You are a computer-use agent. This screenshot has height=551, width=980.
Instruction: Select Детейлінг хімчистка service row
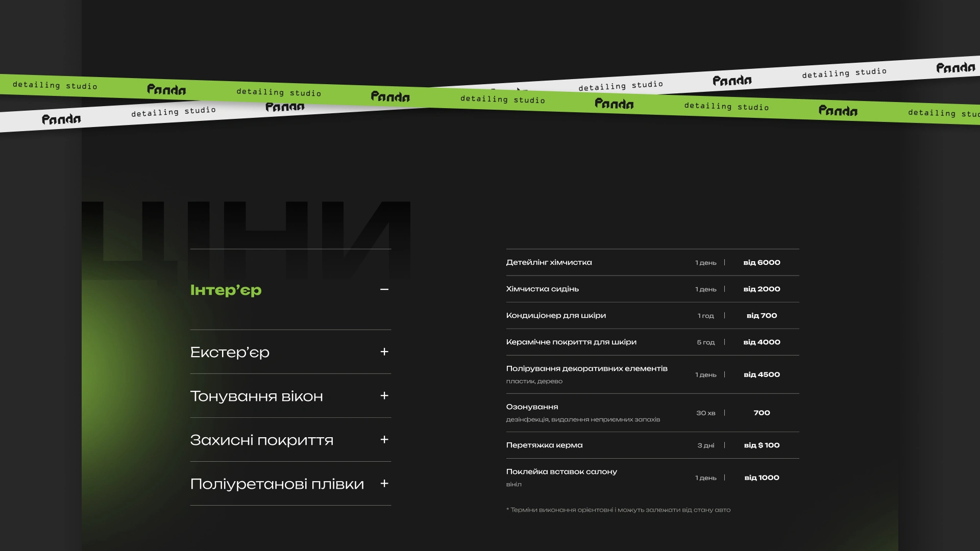tap(549, 263)
